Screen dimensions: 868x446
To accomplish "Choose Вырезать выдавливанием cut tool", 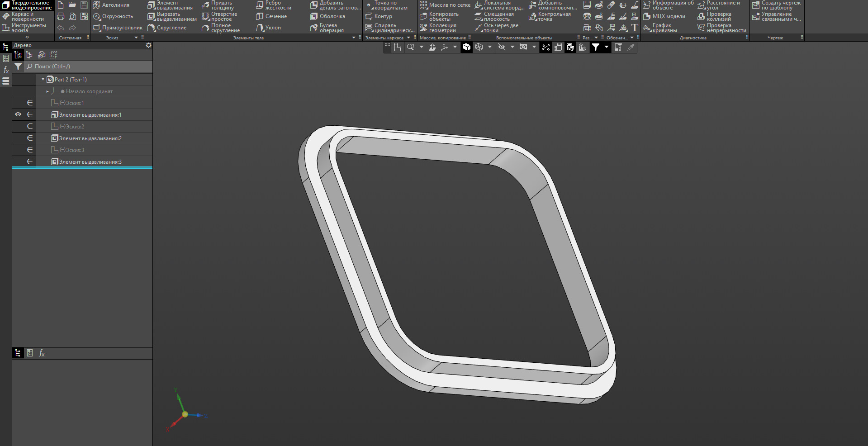I will click(172, 16).
